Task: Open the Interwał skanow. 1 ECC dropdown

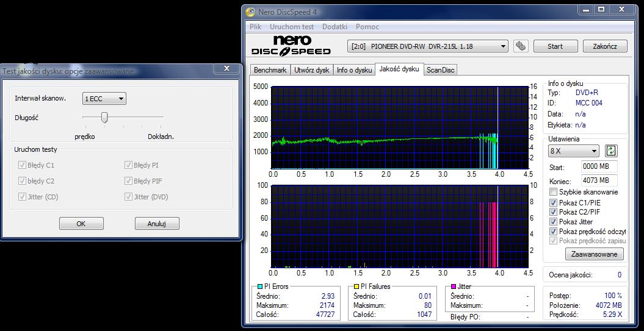Action: point(104,98)
